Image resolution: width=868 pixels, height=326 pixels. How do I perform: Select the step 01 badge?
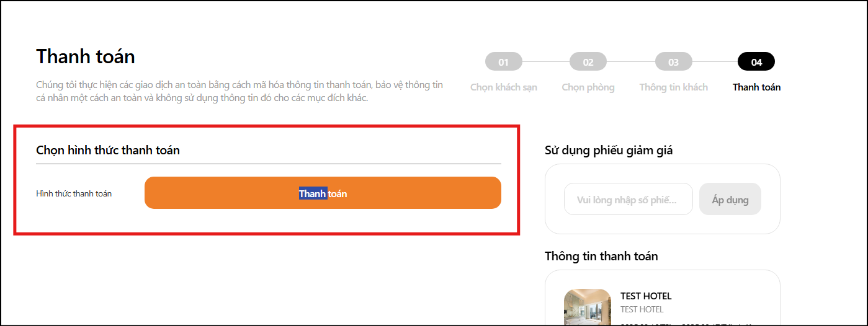(503, 62)
